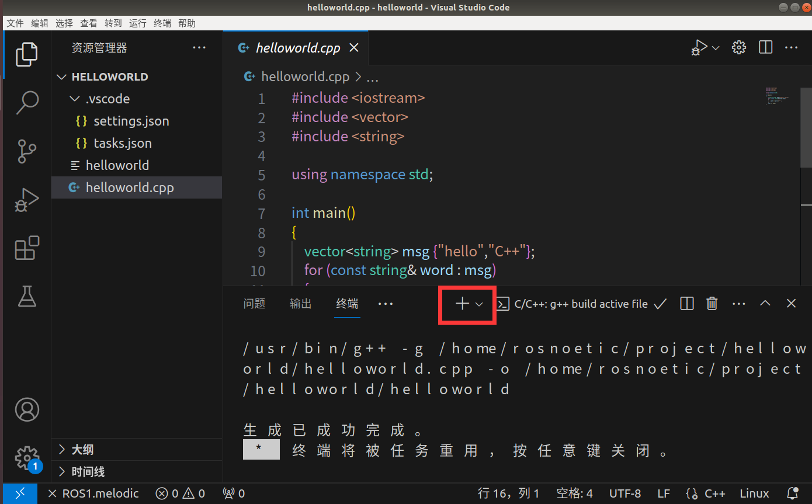Viewport: 812px width, 504px height.
Task: Open the Manage gear at bottom of activity bar
Action: tap(27, 458)
